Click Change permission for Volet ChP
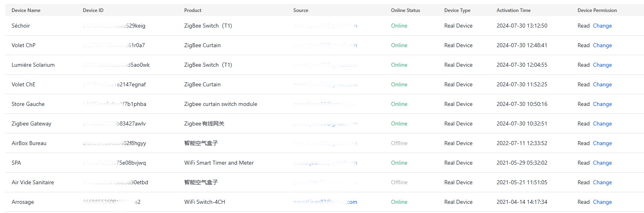The width and height of the screenshot is (644, 213). point(602,45)
